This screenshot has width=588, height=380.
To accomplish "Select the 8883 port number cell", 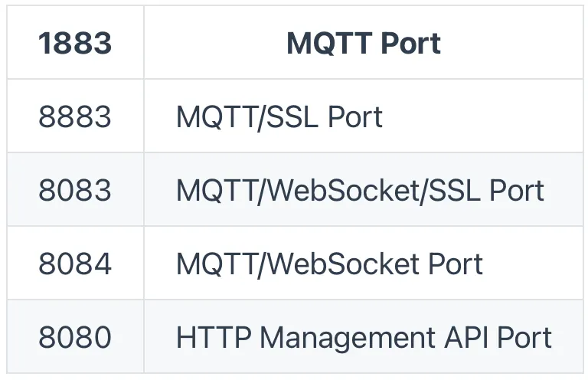I will pos(75,117).
